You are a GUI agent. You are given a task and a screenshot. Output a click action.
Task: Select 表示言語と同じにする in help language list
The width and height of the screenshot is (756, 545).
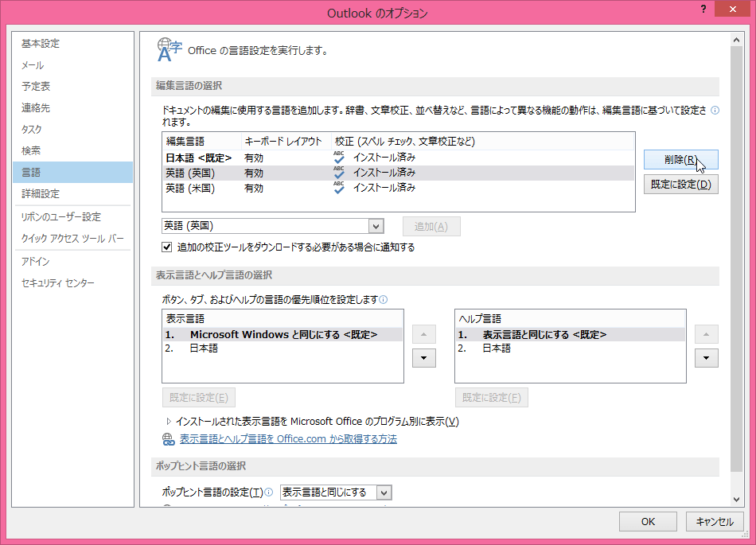tap(571, 334)
